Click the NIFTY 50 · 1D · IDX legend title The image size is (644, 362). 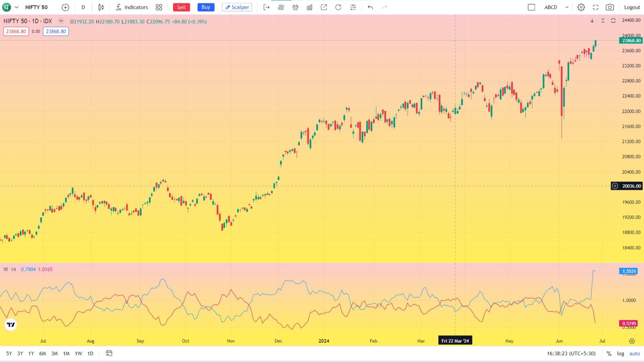tap(28, 21)
